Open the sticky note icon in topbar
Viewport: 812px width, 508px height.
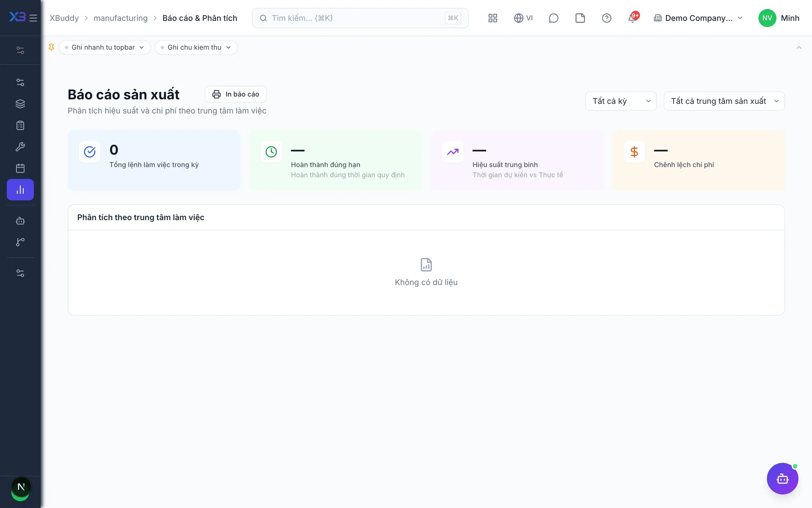pyautogui.click(x=580, y=18)
